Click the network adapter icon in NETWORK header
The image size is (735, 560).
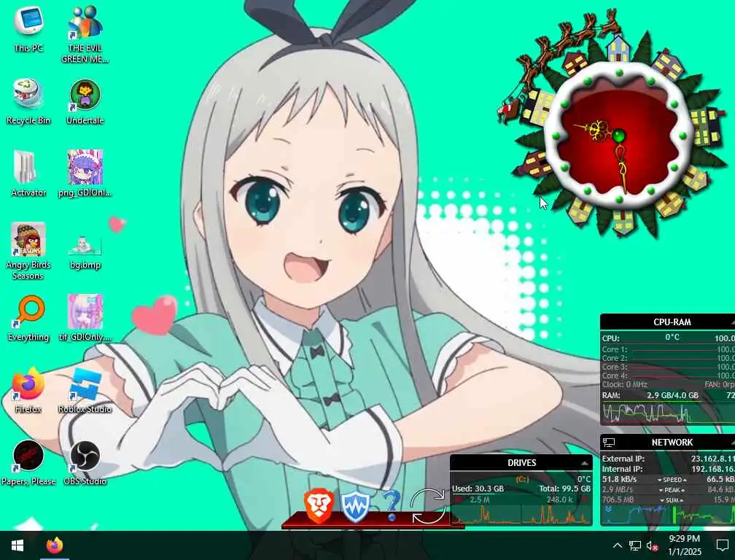609,443
